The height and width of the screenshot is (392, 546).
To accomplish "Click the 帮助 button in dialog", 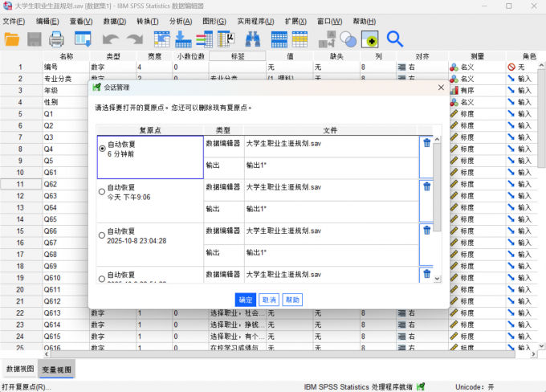I will point(292,300).
